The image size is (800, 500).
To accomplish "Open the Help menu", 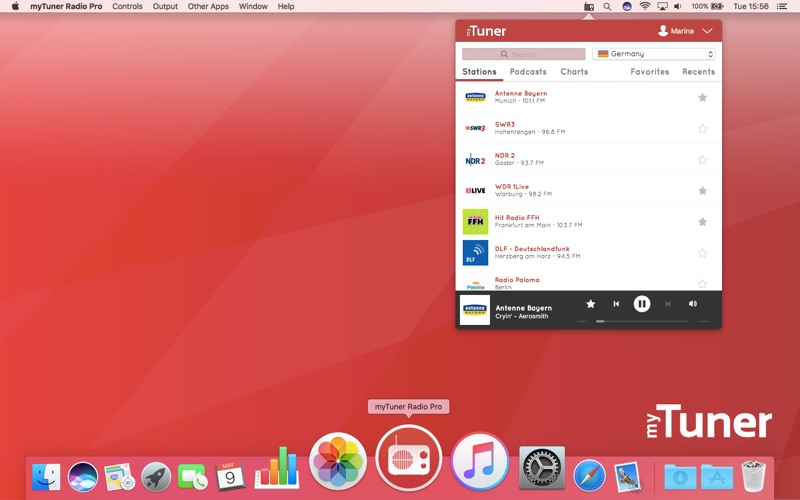I will point(286,7).
